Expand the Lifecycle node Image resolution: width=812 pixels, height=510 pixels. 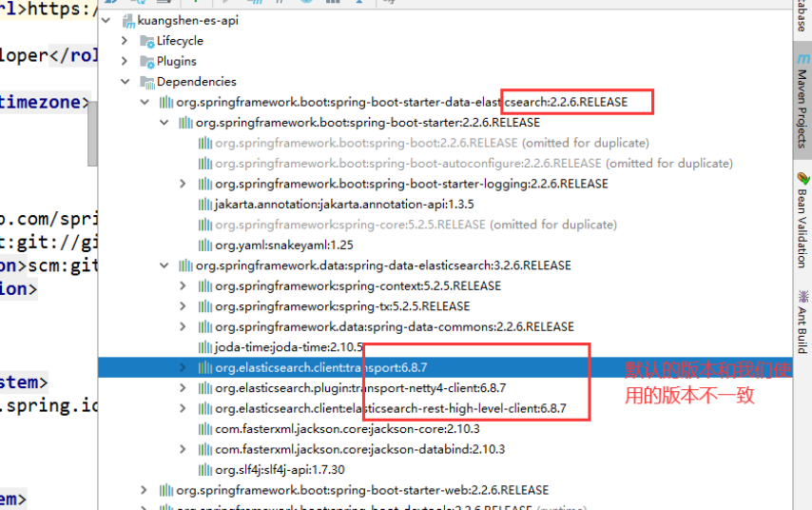tap(125, 41)
